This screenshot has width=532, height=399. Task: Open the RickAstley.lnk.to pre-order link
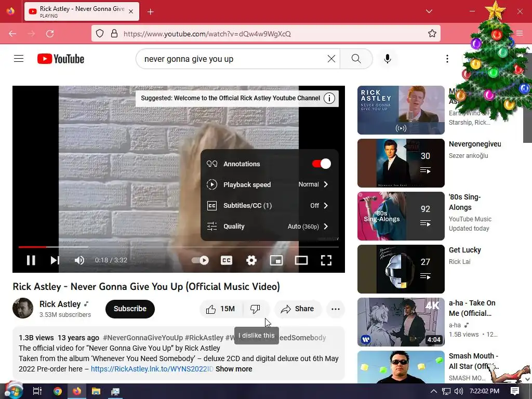pos(152,369)
